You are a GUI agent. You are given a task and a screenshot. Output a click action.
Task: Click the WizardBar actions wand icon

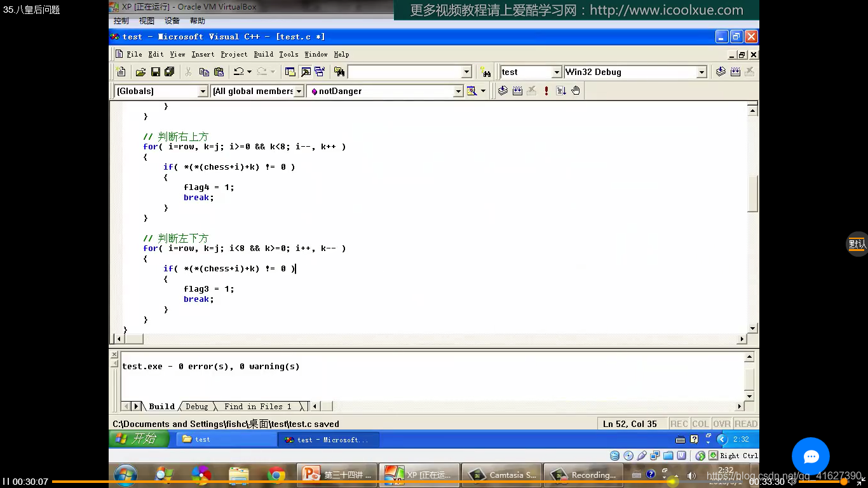point(471,91)
